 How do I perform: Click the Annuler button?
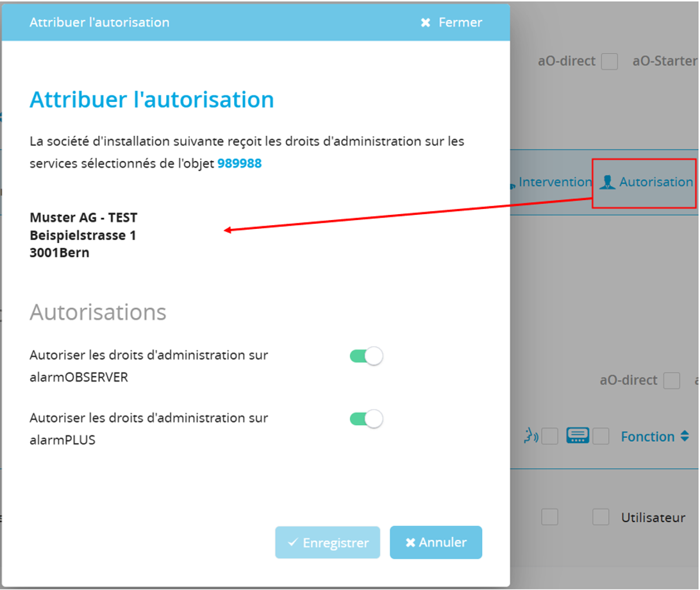(x=436, y=542)
